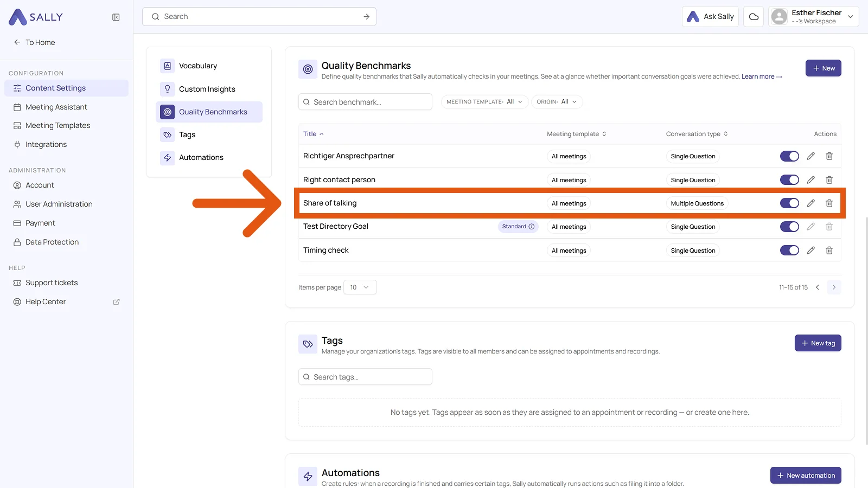Disable the Richtiger Ansprechpartner benchmark toggle
The width and height of the screenshot is (868, 488).
(x=789, y=156)
